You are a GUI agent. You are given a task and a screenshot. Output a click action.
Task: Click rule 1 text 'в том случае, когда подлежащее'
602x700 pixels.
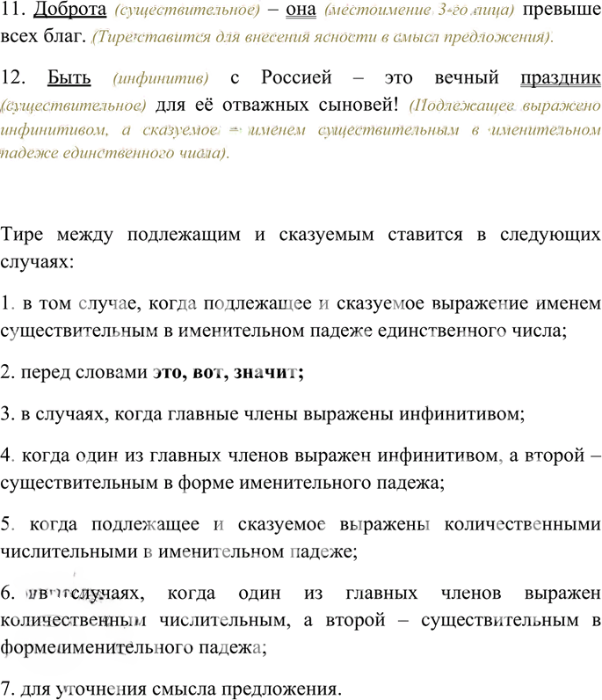[x=166, y=303]
